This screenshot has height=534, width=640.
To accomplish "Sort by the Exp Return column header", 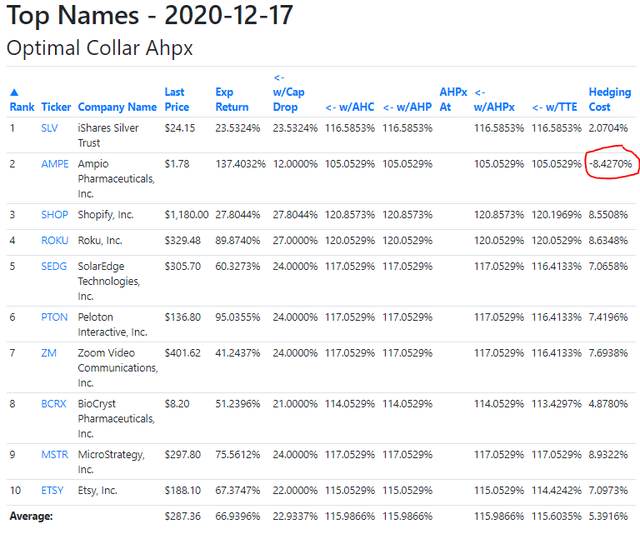I will [x=232, y=100].
